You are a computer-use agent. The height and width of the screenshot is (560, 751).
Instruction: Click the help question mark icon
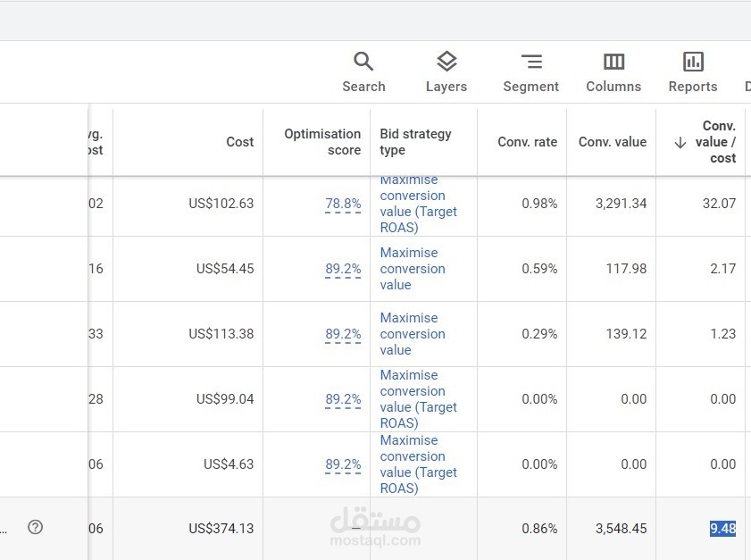pyautogui.click(x=35, y=527)
